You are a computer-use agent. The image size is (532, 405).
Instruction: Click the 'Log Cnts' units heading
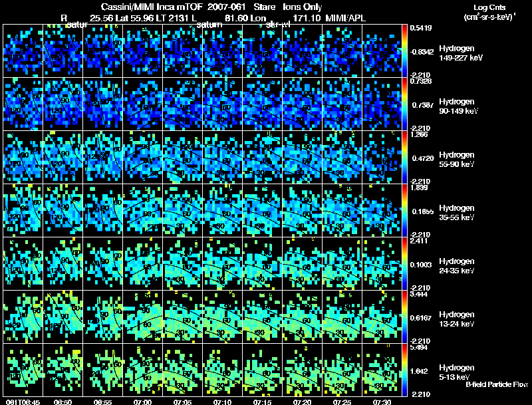(489, 7)
